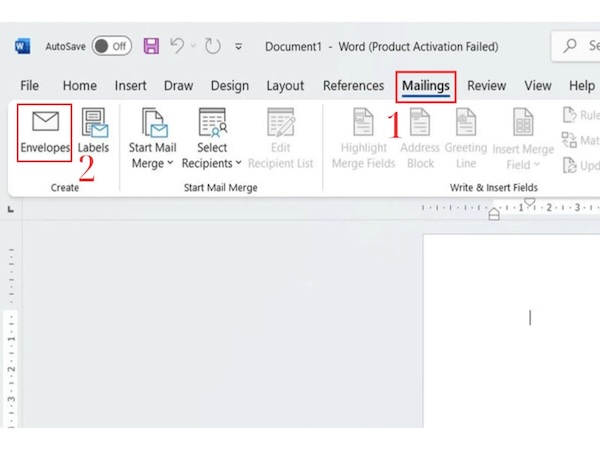Image resolution: width=600 pixels, height=450 pixels.
Task: Expand the Start Mail Merge dropdown
Action: point(152,163)
